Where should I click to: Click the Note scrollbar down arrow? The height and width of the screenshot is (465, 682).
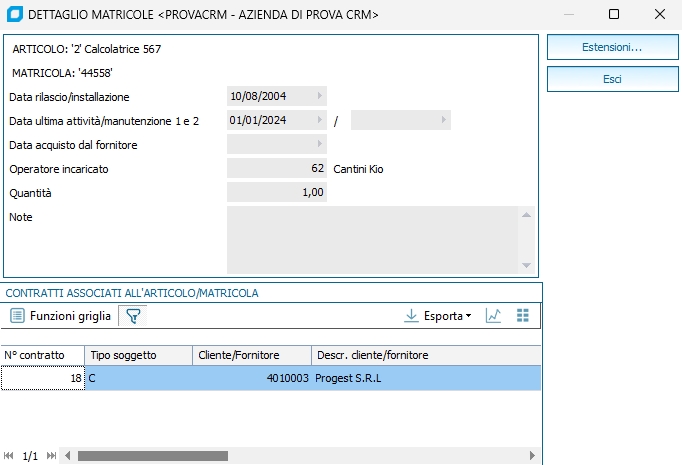tap(526, 265)
